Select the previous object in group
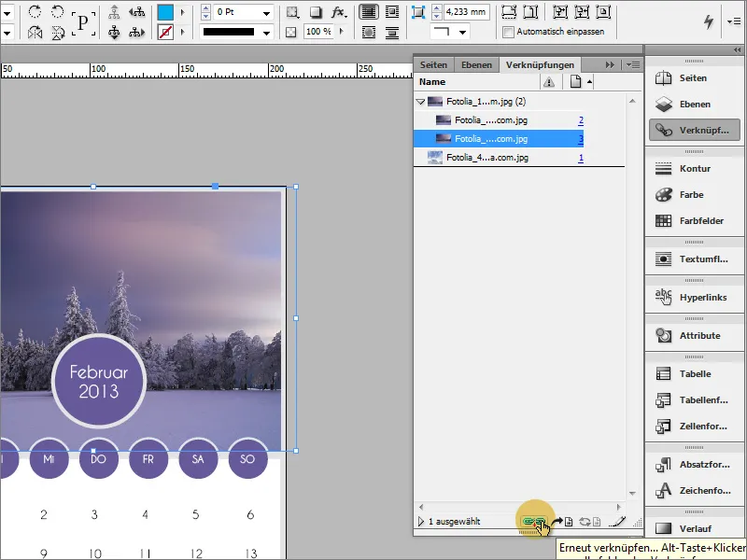747x560 pixels. [x=137, y=11]
